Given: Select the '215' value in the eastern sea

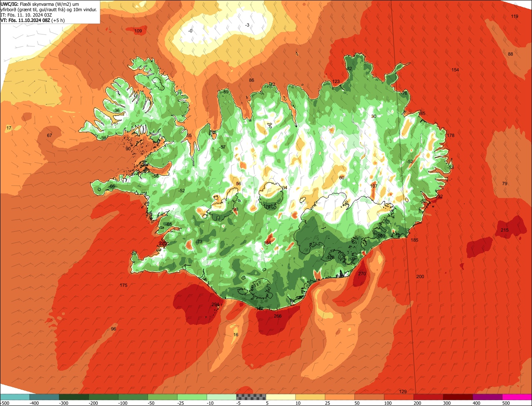Looking at the screenshot, I should 505,230.
